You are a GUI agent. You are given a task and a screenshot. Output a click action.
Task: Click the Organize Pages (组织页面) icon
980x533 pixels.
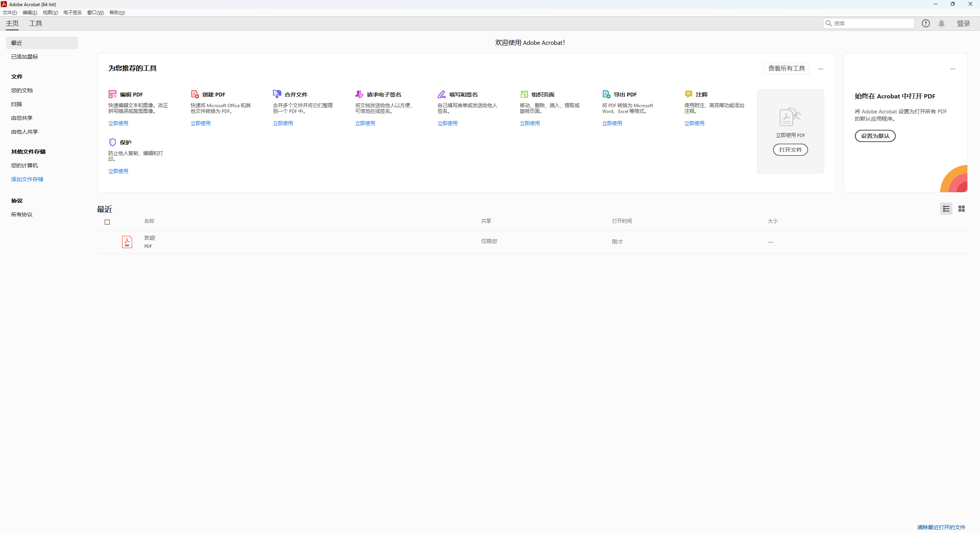click(x=524, y=94)
